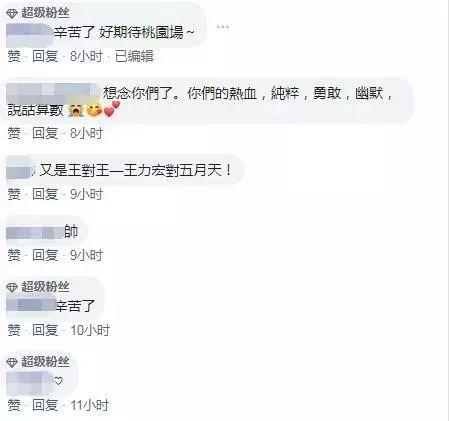Like the 想念你們了 comment via 赞
449x421 pixels.
point(14,133)
